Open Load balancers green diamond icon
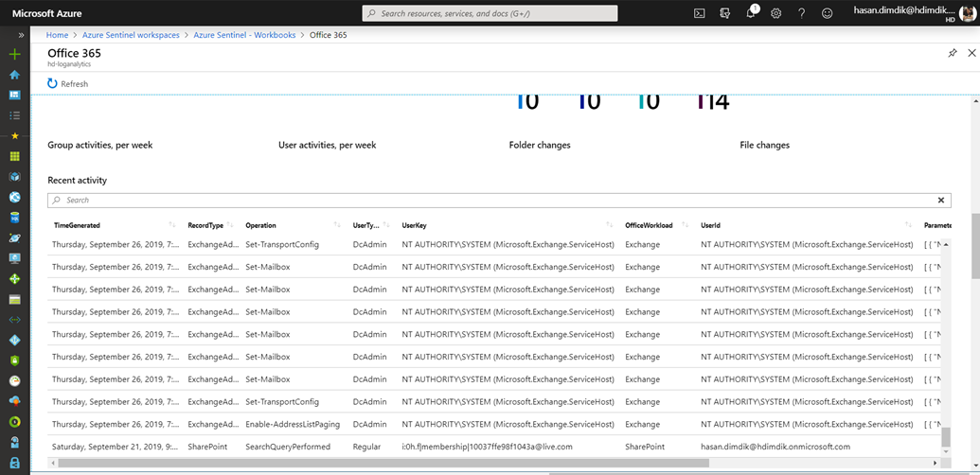This screenshot has height=475, width=980. click(15, 279)
